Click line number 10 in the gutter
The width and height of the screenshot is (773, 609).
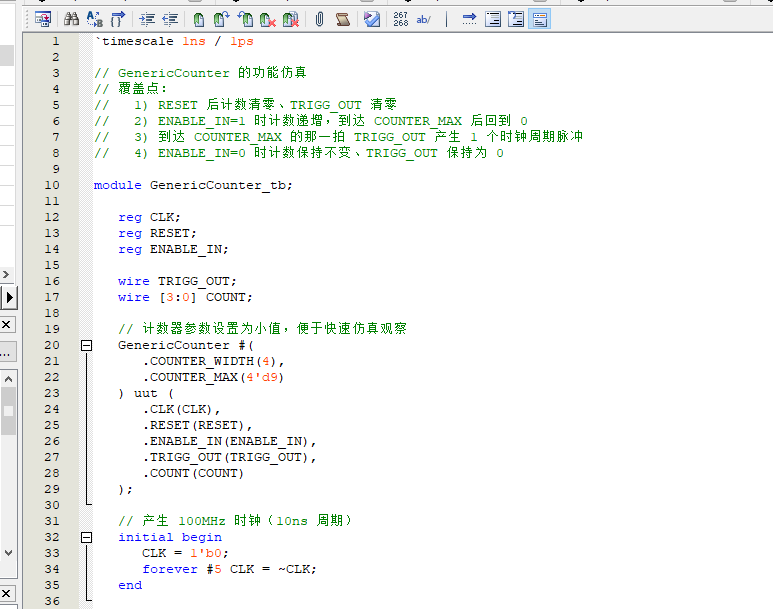52,185
